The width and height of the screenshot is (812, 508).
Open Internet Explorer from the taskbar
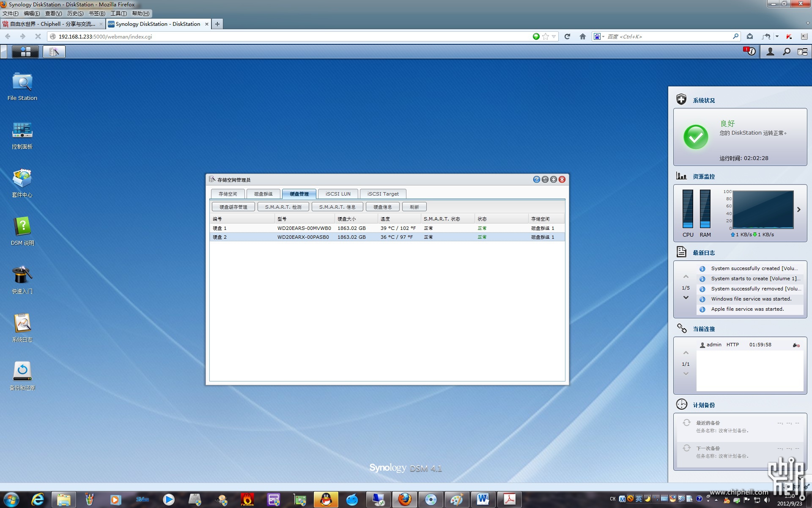(x=38, y=500)
